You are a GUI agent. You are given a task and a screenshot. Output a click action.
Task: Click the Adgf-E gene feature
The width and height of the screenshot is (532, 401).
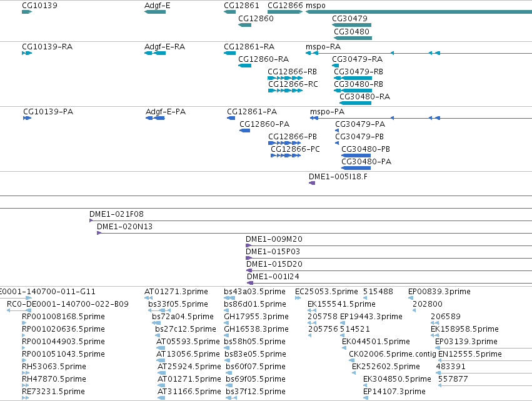pyautogui.click(x=155, y=12)
